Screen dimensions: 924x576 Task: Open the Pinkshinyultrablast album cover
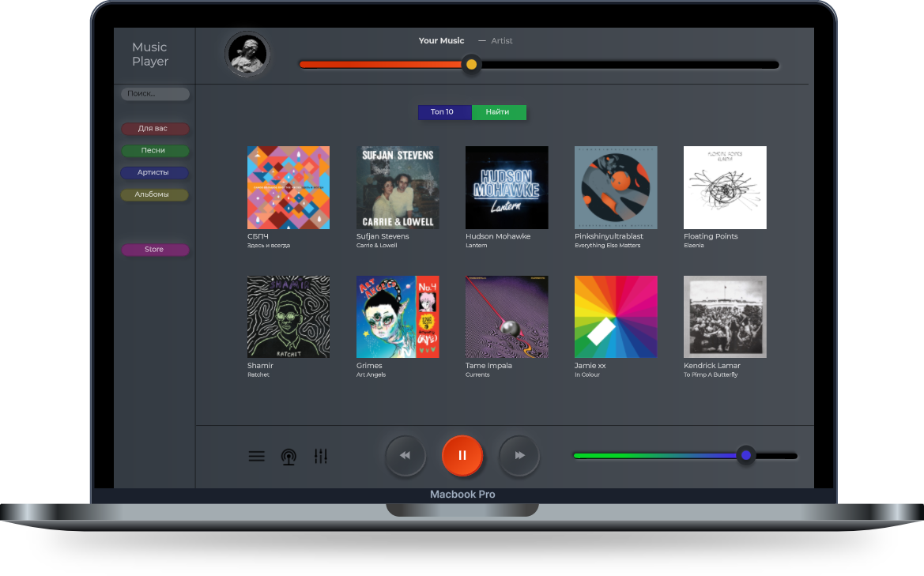click(x=616, y=187)
